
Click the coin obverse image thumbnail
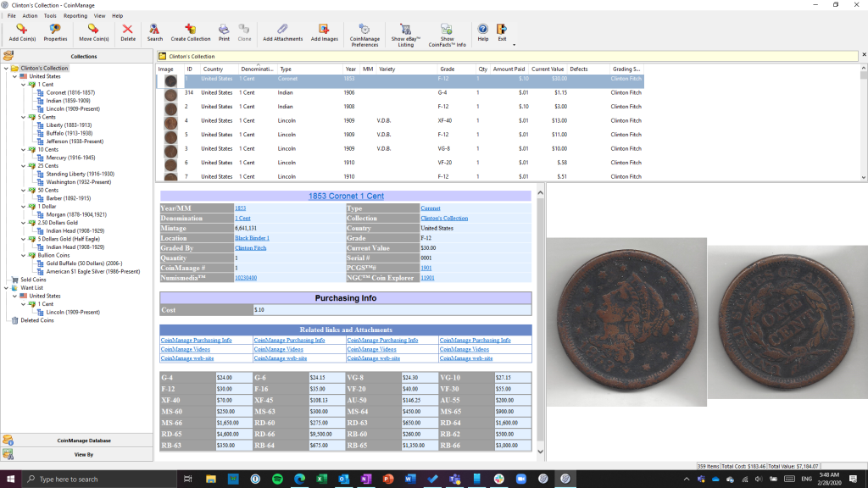[626, 322]
